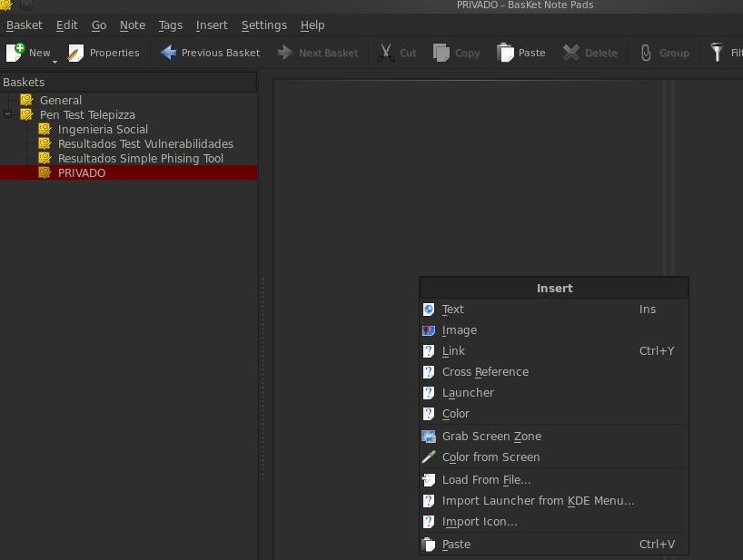This screenshot has width=743, height=560.
Task: Click Grab Screen Zone icon
Action: (x=429, y=437)
